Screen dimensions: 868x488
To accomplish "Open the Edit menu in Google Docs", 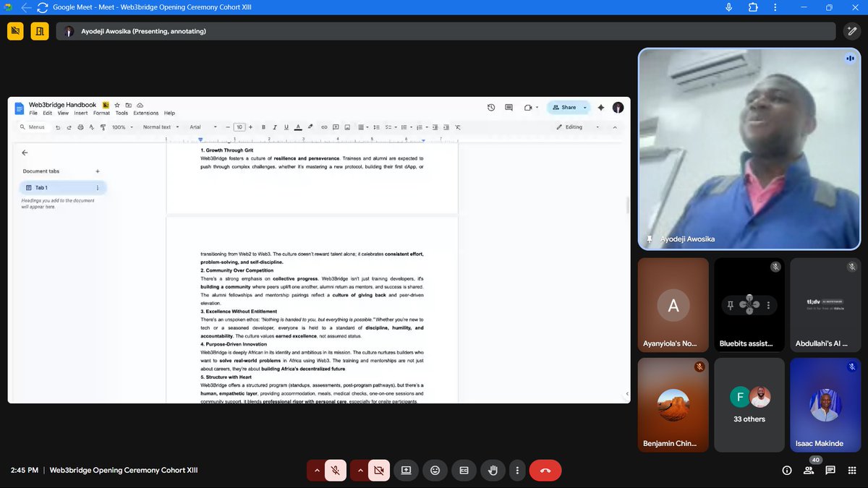I will pos(47,113).
